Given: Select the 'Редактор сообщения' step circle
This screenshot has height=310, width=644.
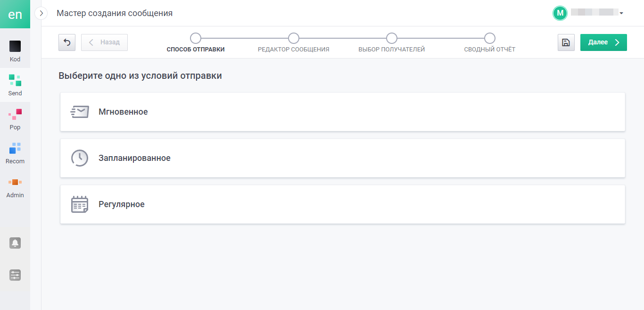Looking at the screenshot, I should pos(294,38).
